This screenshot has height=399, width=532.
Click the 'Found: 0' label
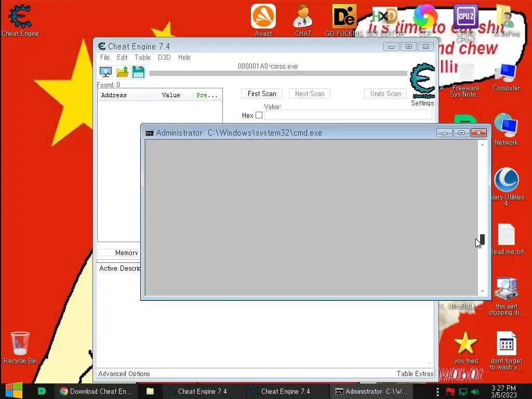tap(108, 85)
